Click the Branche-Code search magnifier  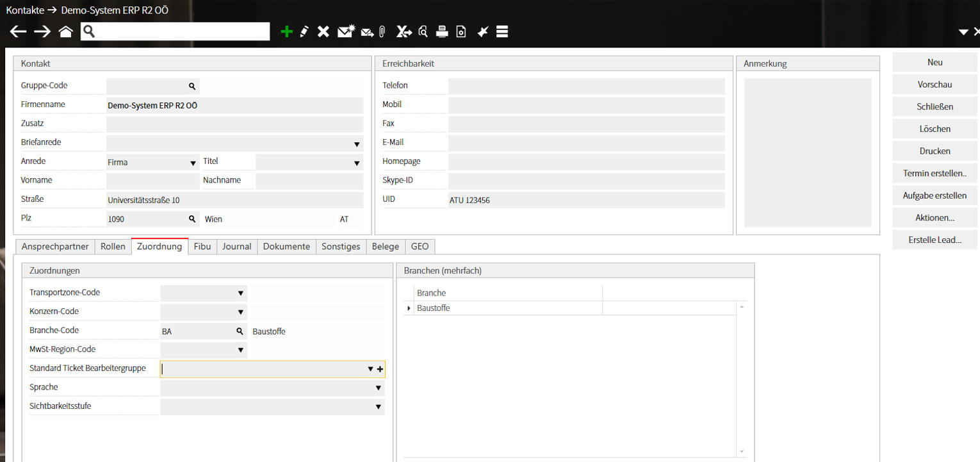(x=240, y=331)
